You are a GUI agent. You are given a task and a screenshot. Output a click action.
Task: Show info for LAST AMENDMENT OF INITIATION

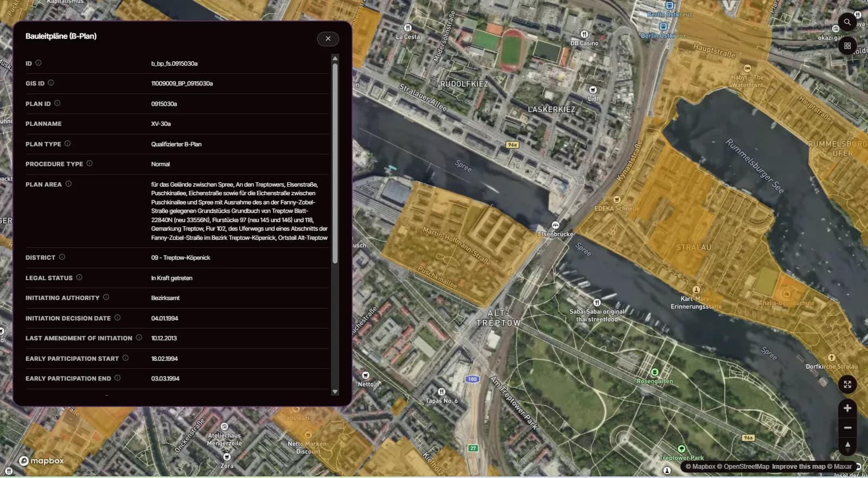coord(139,337)
